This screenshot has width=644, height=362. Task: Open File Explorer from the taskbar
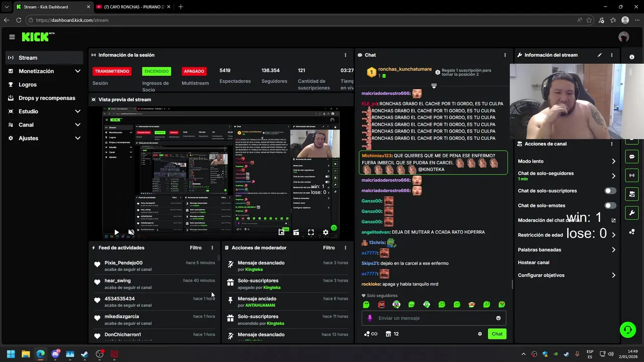coord(26,354)
